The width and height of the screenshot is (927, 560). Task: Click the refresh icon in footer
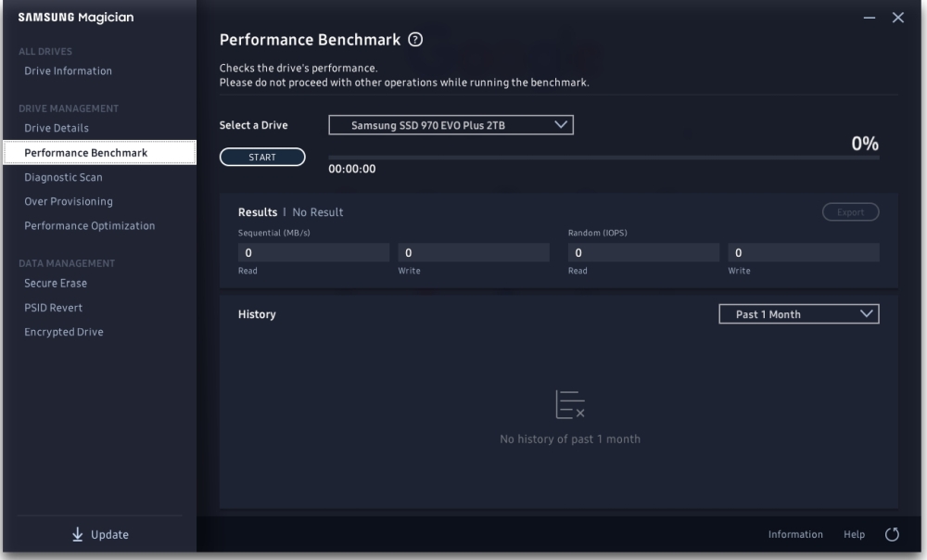(892, 535)
